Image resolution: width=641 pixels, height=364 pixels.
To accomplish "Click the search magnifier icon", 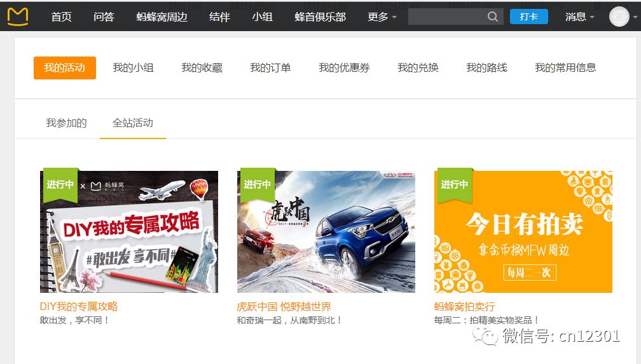I will tap(493, 17).
